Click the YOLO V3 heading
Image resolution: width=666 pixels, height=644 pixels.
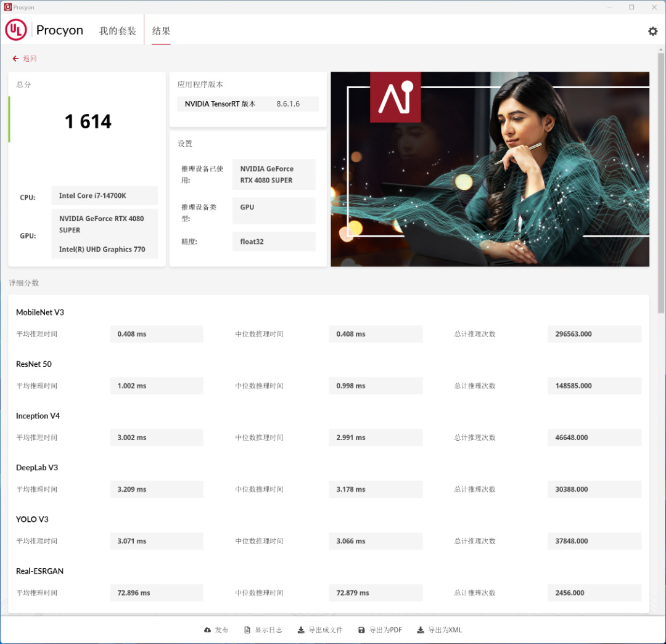coord(32,520)
